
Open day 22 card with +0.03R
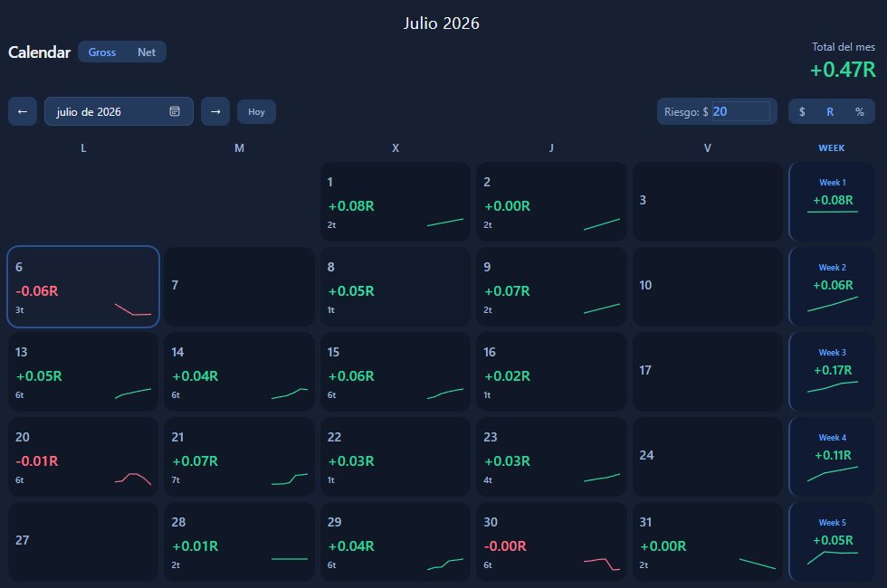(396, 457)
